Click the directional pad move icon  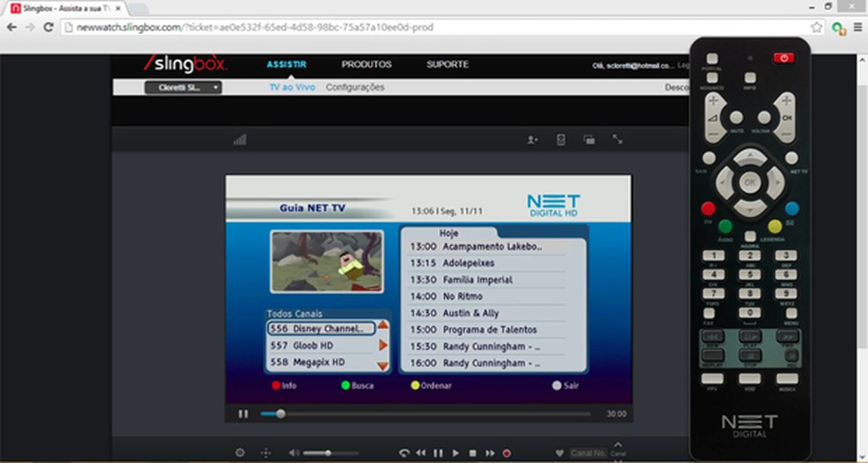click(266, 452)
